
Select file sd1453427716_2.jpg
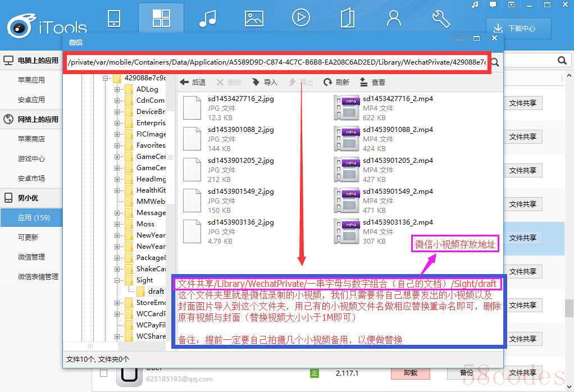229,108
